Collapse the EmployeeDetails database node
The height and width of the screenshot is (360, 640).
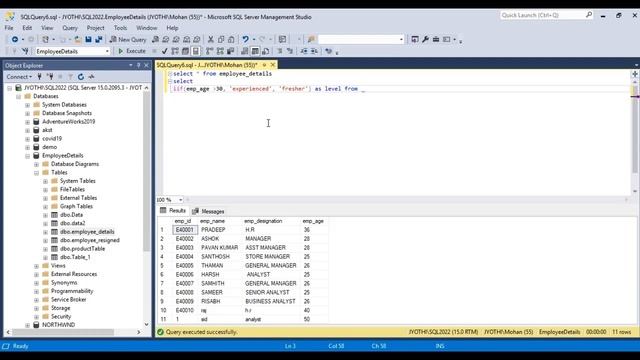(27, 156)
